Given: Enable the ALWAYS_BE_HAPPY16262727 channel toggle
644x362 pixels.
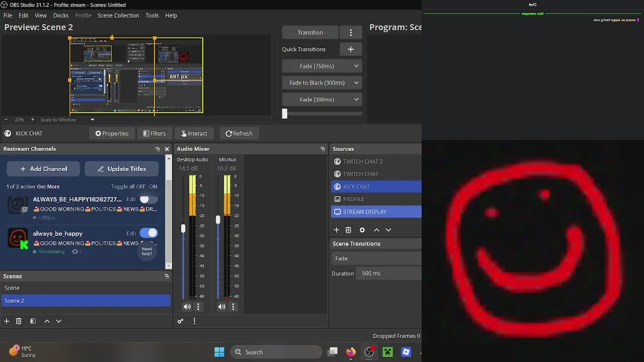Looking at the screenshot, I should [x=148, y=200].
